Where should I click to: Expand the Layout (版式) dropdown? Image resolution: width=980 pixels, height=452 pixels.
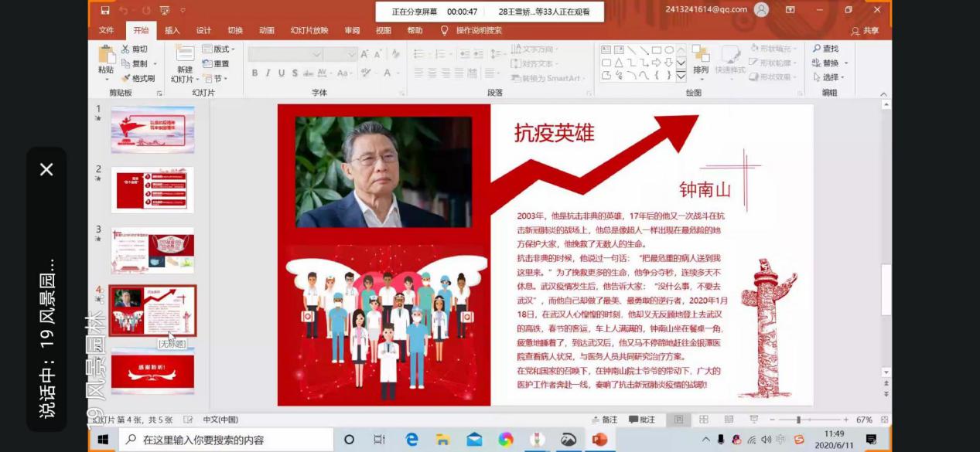pos(219,49)
